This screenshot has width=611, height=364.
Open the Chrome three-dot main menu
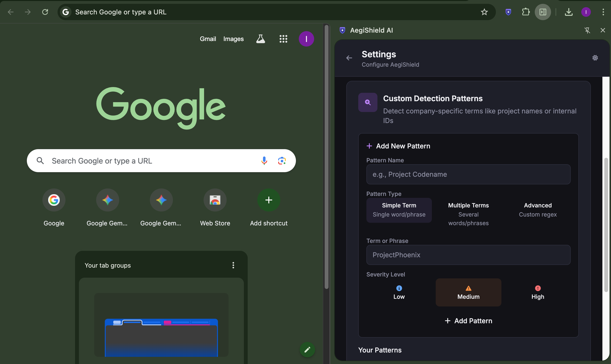(603, 12)
